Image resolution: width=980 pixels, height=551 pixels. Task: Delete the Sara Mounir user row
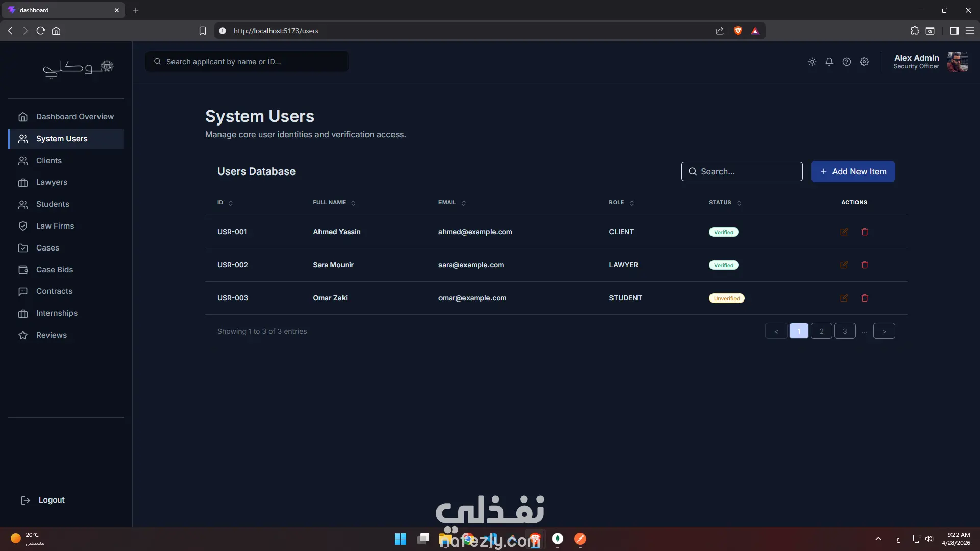click(865, 265)
